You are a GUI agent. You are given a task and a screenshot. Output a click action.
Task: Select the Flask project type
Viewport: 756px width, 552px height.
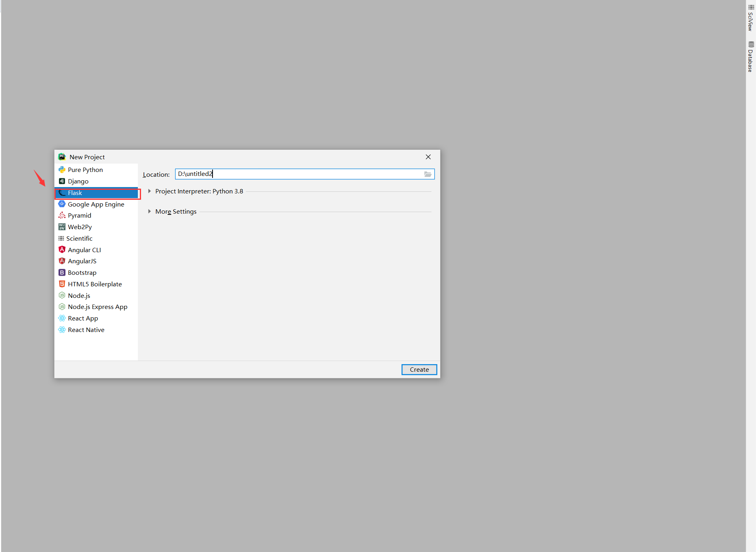coord(96,193)
